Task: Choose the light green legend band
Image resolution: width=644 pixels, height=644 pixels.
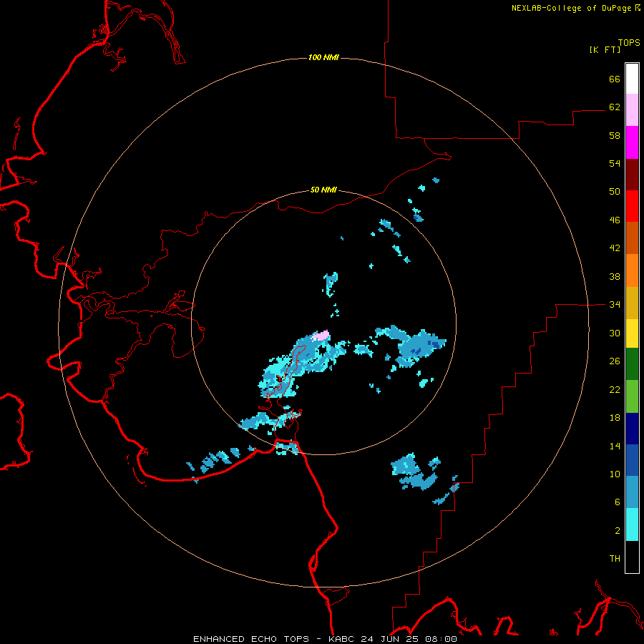Action: pyautogui.click(x=632, y=396)
